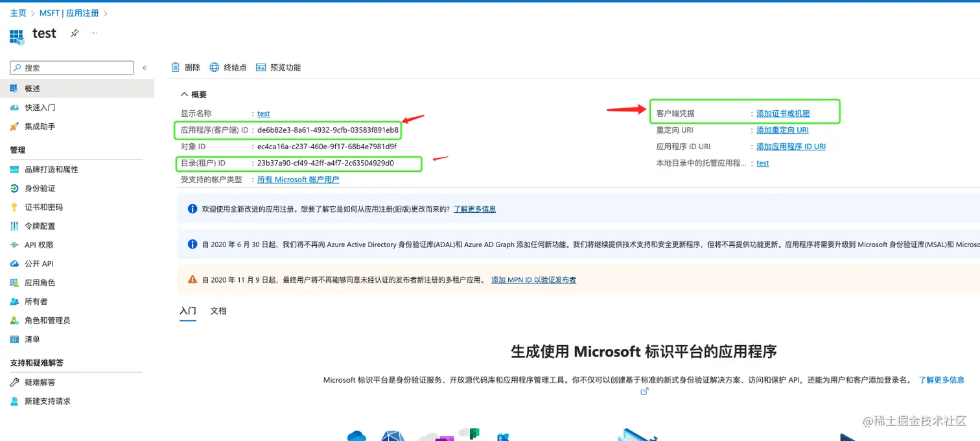This screenshot has height=441, width=980.
Task: Click the 预览功能 toolbar label
Action: point(286,67)
